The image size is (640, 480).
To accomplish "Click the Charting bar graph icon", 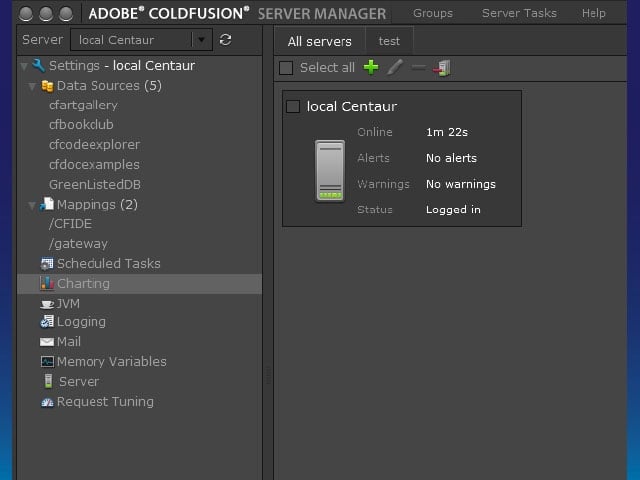I will pos(47,283).
